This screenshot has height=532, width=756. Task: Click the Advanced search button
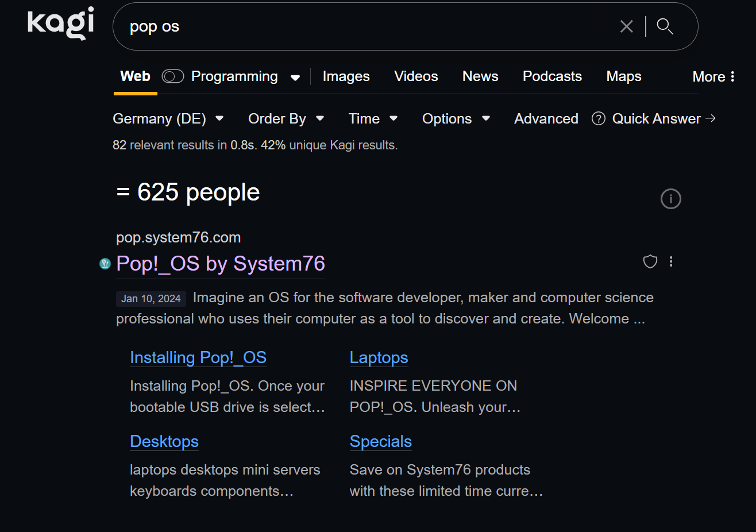click(546, 118)
